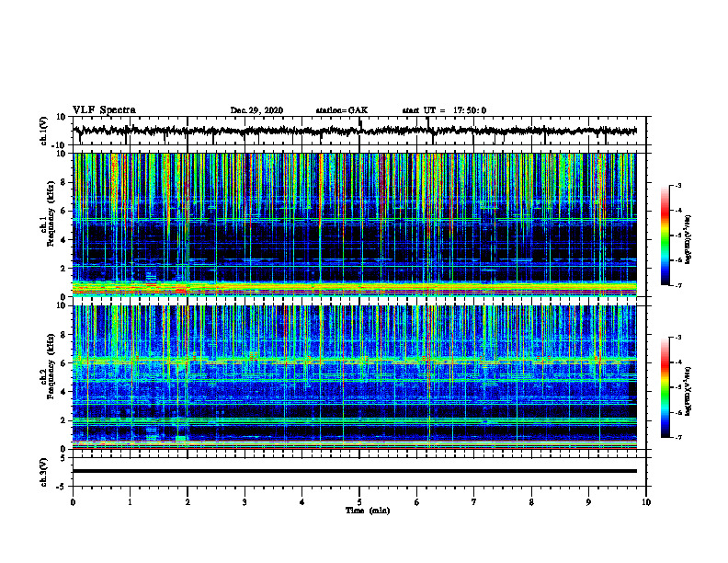Click the time axis tick label "6"
Image resolution: width=728 pixels, height=563 pixels.
417,502
